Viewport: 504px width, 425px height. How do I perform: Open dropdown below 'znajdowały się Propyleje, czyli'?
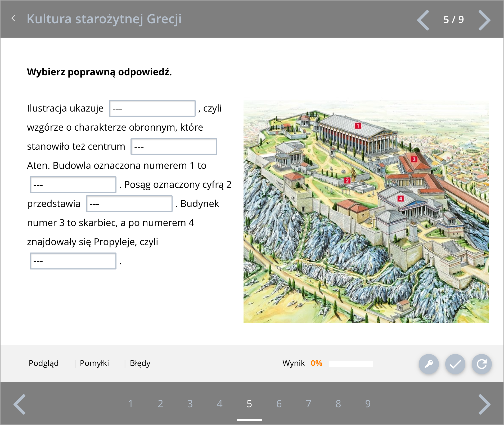click(x=73, y=261)
